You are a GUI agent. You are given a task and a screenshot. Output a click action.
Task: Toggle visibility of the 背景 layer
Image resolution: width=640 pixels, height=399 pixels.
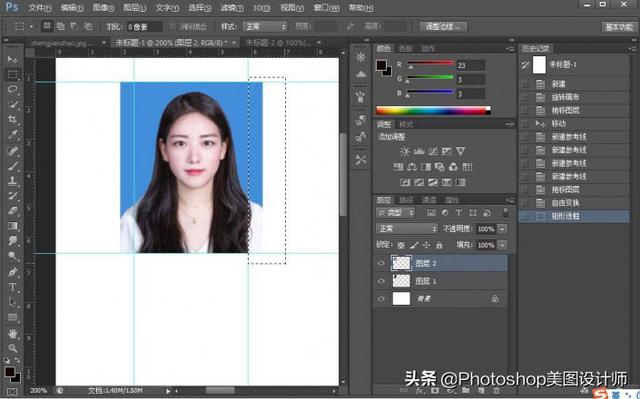pyautogui.click(x=381, y=299)
